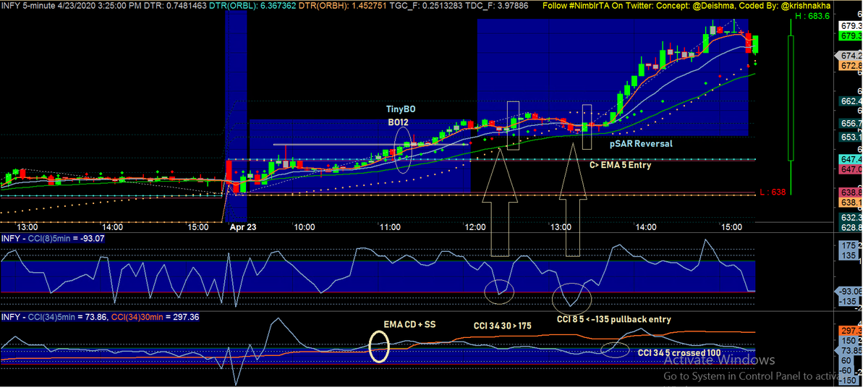Click the 653.1 price axis label
868x390 pixels.
click(851, 137)
